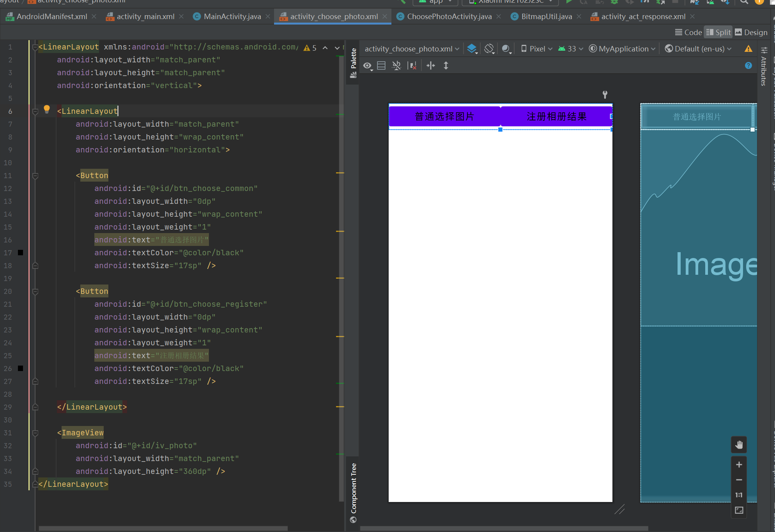Collapse second Button fold on line 20

point(35,292)
